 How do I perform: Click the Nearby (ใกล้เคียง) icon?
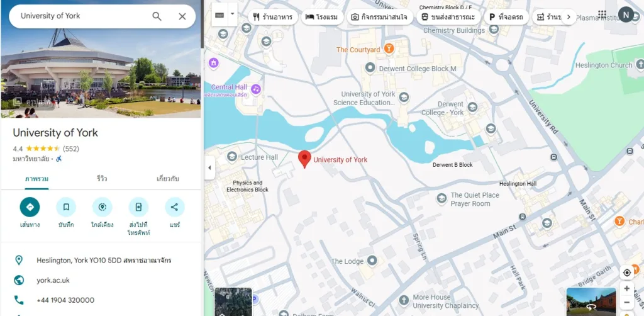[x=102, y=207]
